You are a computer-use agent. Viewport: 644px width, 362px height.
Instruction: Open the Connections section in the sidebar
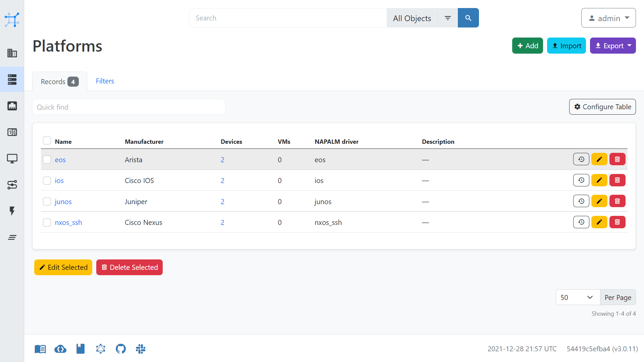(x=12, y=106)
